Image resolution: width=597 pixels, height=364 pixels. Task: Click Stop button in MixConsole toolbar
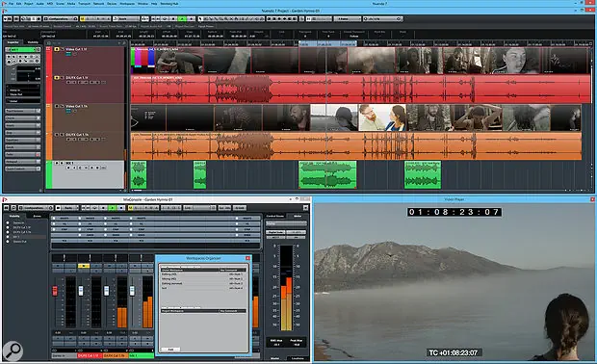click(103, 208)
